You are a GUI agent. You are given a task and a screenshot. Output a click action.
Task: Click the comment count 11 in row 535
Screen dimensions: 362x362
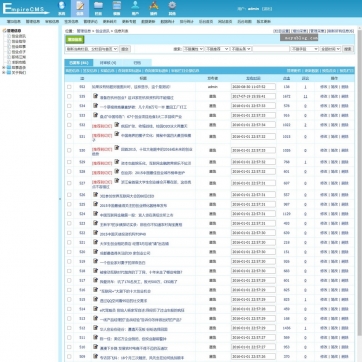(305, 96)
